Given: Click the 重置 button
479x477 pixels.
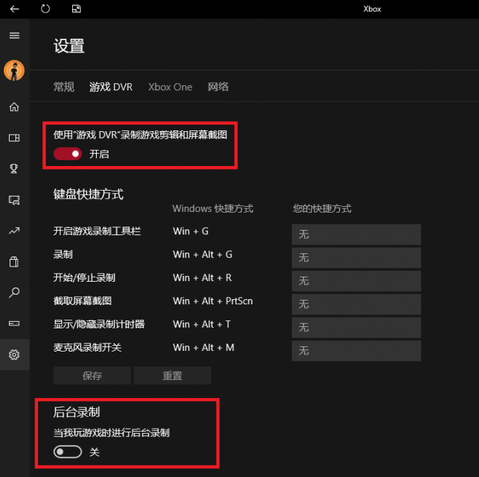Looking at the screenshot, I should 172,376.
